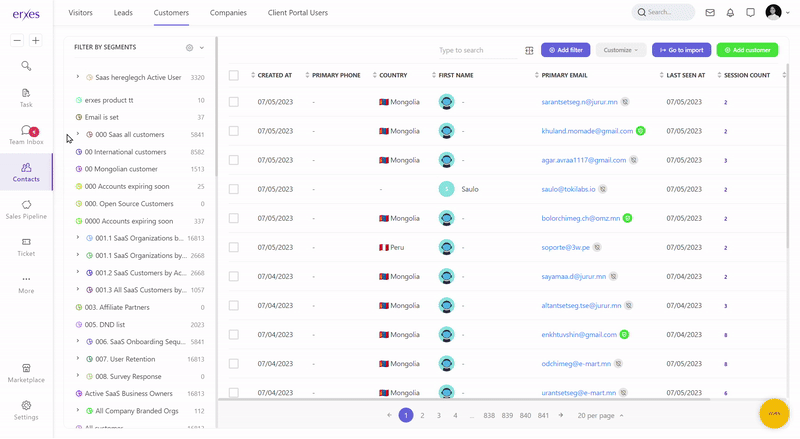Click the minus collapse icon in sidebar
800x439 pixels.
point(17,40)
